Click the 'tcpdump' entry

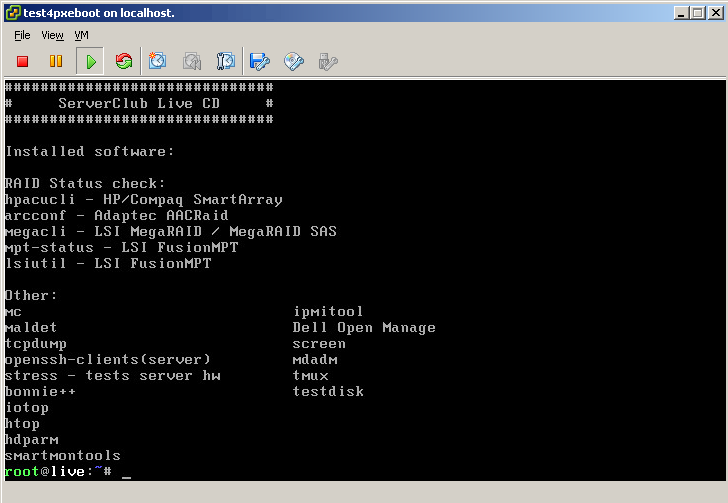coord(35,344)
